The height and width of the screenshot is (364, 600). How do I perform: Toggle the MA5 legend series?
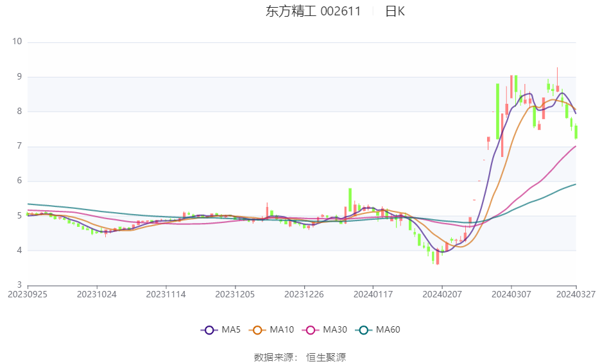(221, 329)
